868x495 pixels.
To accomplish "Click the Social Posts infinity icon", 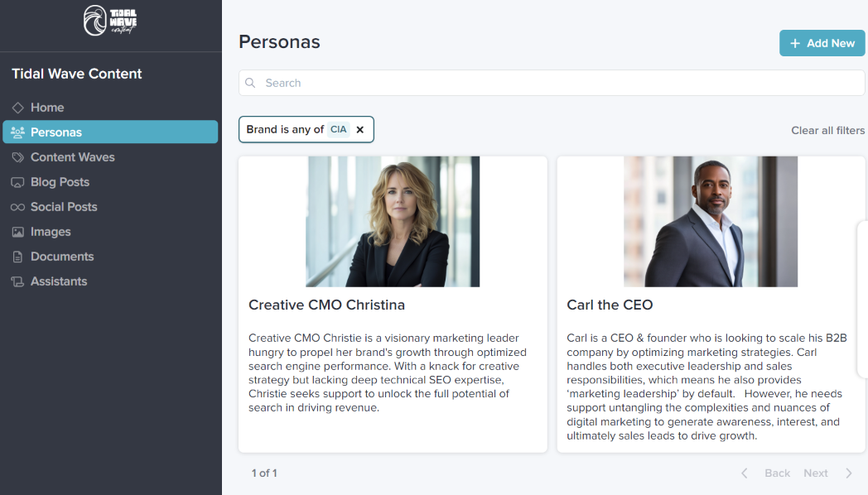I will [x=17, y=207].
